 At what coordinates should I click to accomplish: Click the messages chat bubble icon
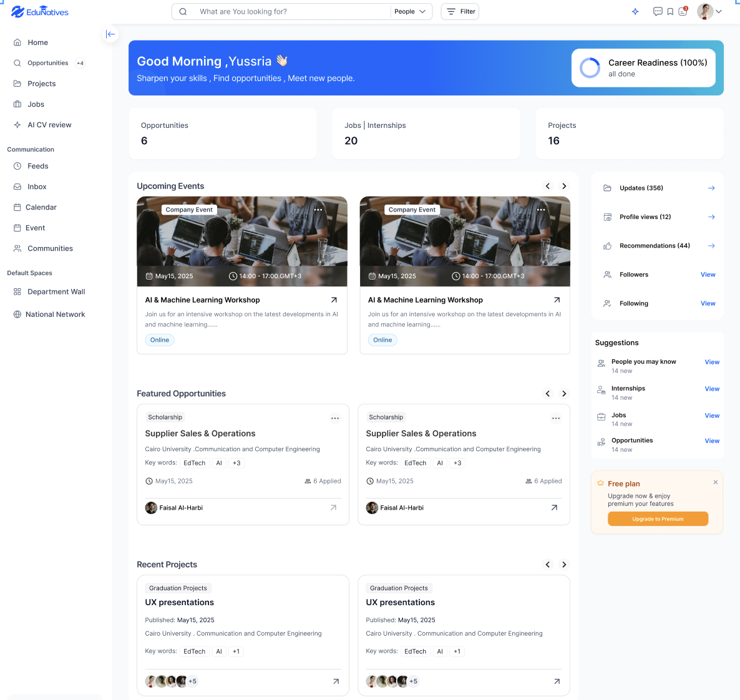pyautogui.click(x=658, y=11)
